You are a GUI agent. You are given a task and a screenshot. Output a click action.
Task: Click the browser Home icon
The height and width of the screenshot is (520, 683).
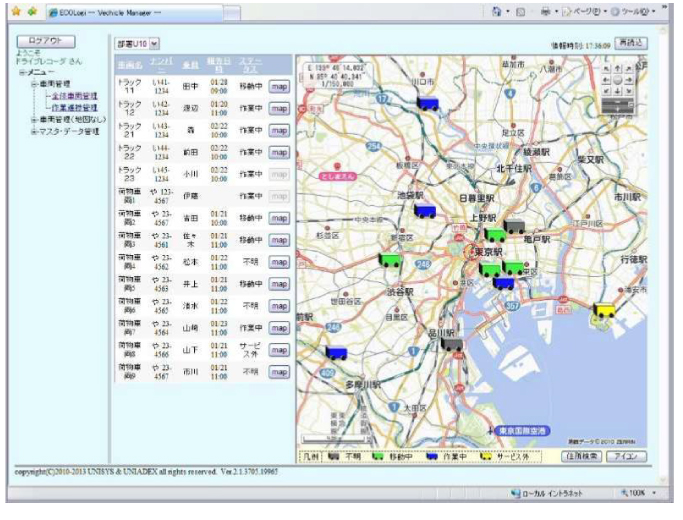[496, 11]
